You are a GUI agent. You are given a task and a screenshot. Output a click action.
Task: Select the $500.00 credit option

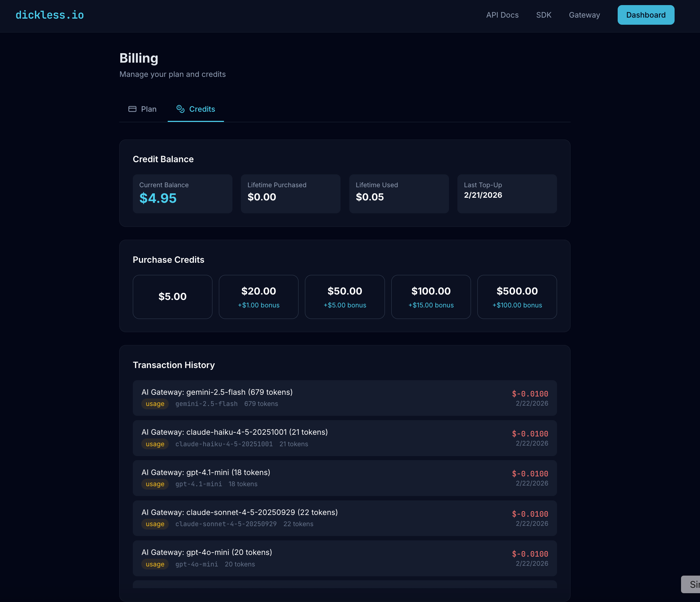coord(517,297)
